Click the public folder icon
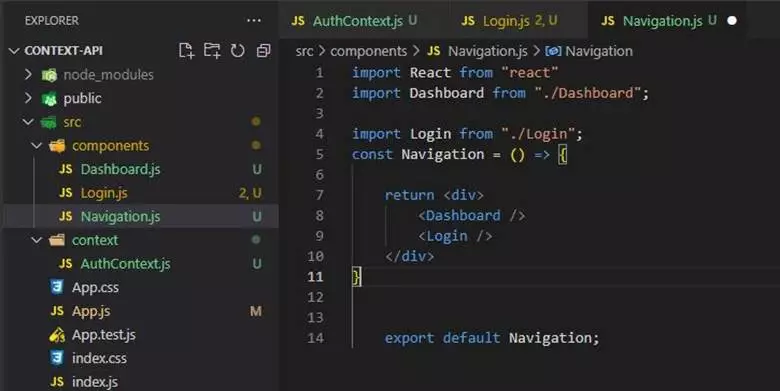 [x=49, y=99]
